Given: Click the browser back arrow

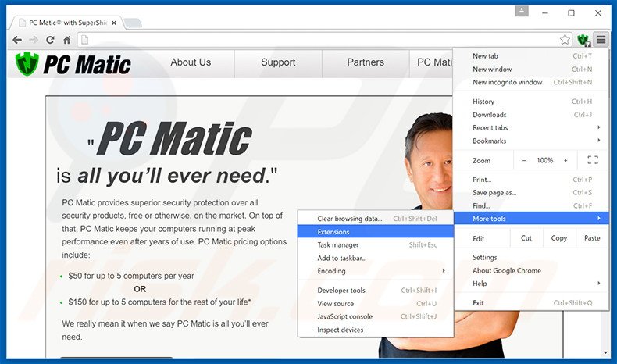Looking at the screenshot, I should click(x=17, y=40).
